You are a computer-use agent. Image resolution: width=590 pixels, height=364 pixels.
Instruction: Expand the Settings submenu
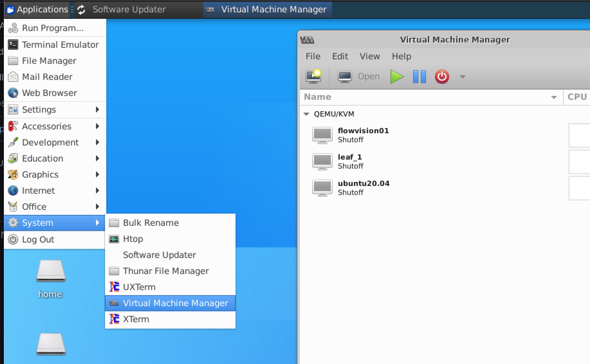(55, 110)
